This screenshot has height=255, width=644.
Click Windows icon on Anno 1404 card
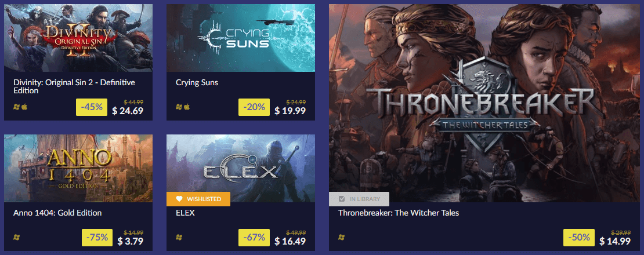(x=16, y=237)
